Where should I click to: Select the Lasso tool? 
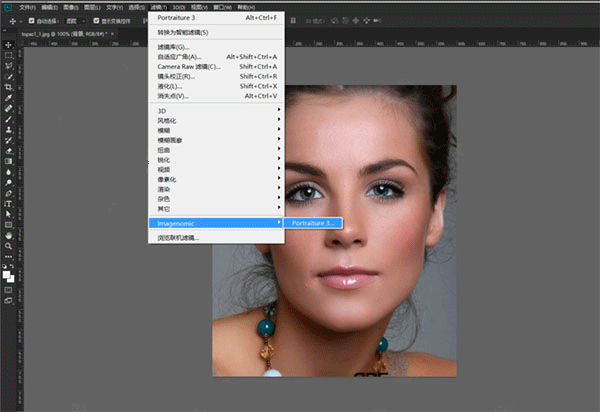tap(8, 66)
